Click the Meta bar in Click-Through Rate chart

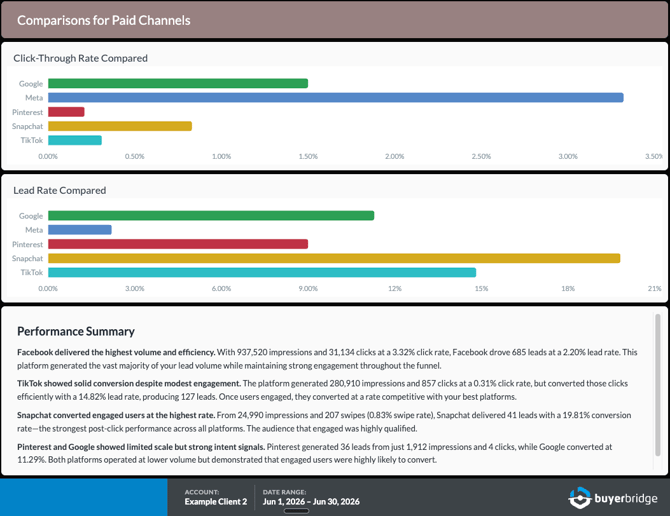[336, 97]
